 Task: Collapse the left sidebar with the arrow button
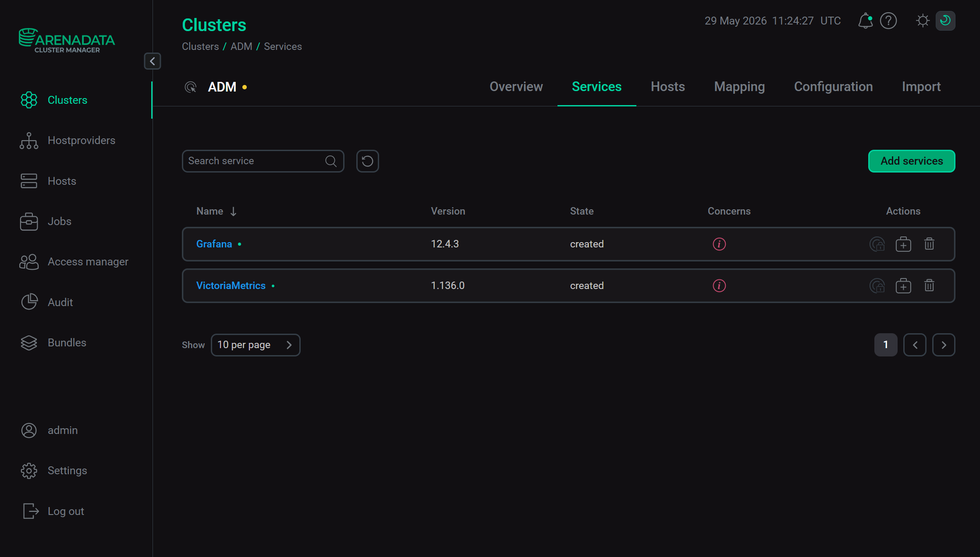152,61
